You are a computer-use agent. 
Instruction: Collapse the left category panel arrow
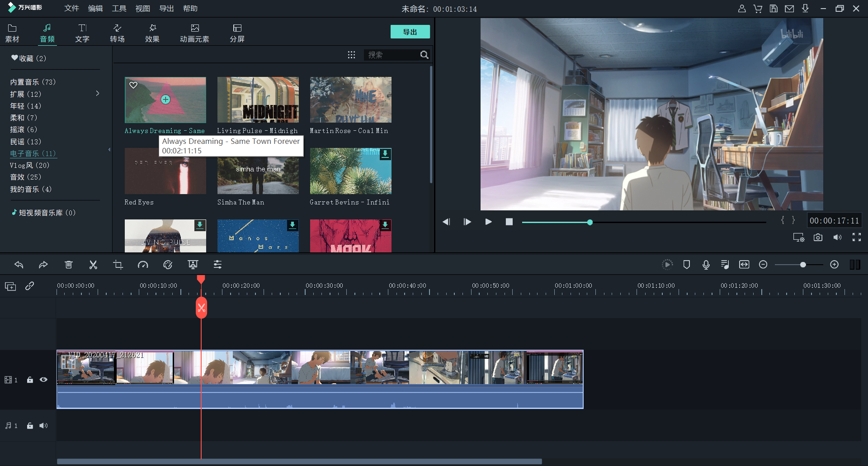pyautogui.click(x=109, y=149)
